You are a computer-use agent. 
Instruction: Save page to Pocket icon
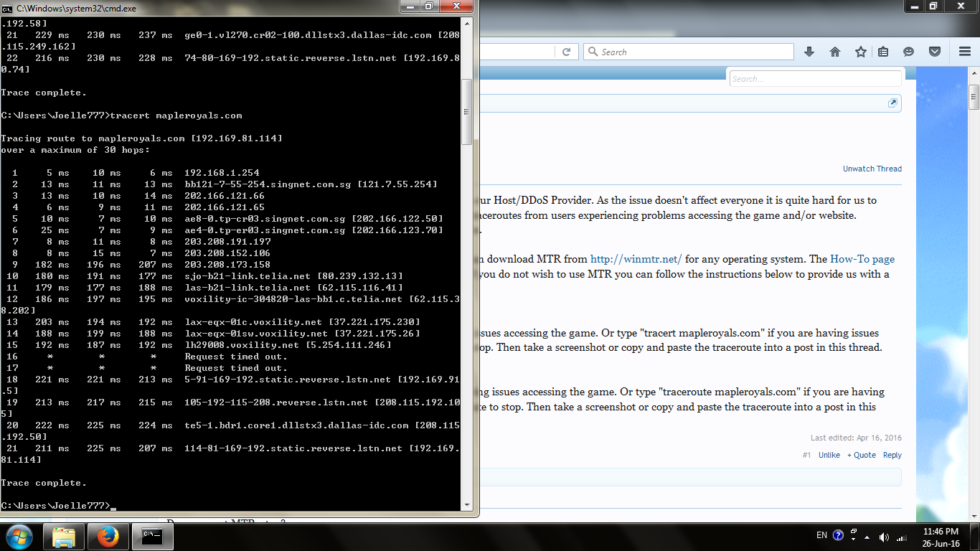[935, 52]
